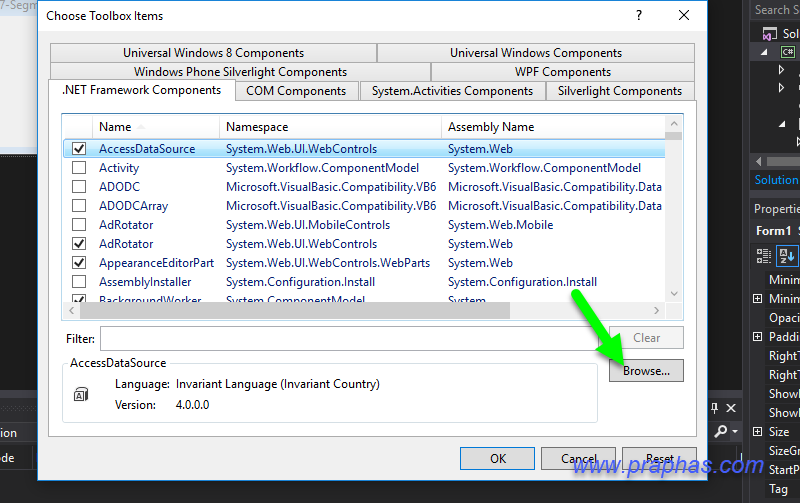Click the Browse... button
The height and width of the screenshot is (503, 800).
tap(646, 371)
